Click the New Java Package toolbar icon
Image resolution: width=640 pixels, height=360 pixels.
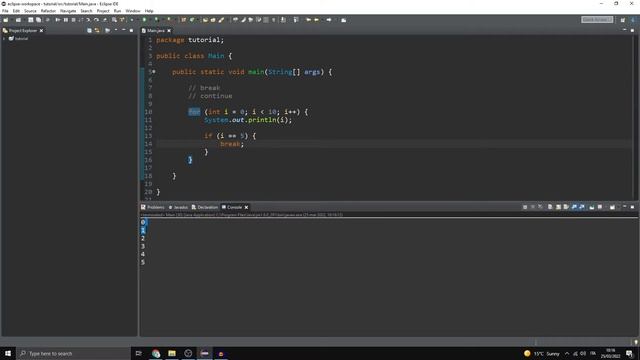point(184,20)
